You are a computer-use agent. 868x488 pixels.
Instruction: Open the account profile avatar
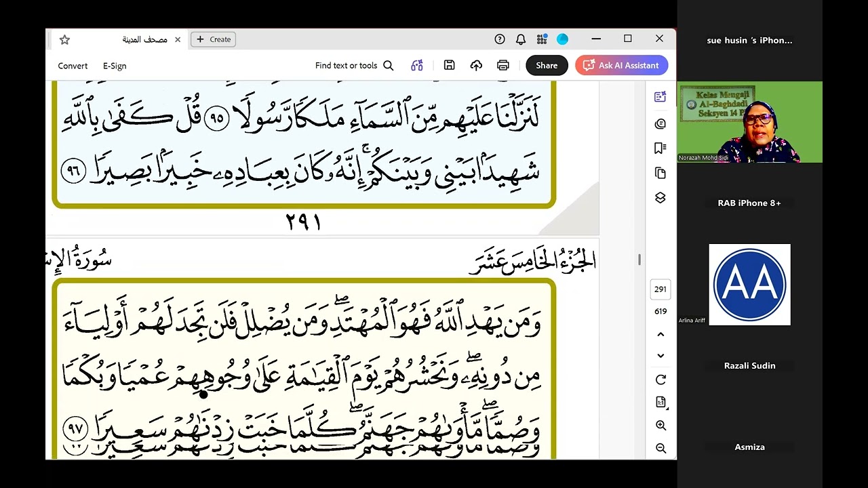[x=562, y=39]
